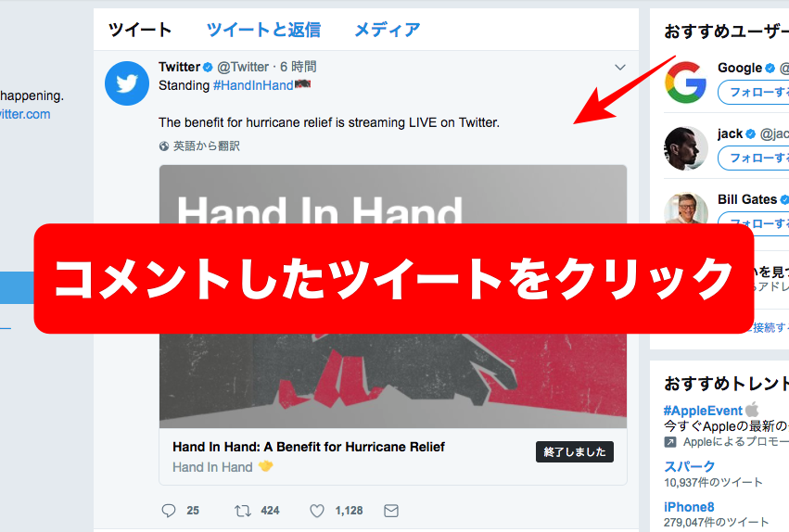Screen dimensions: 789x532
Task: Select the ツイート tab
Action: (x=140, y=30)
